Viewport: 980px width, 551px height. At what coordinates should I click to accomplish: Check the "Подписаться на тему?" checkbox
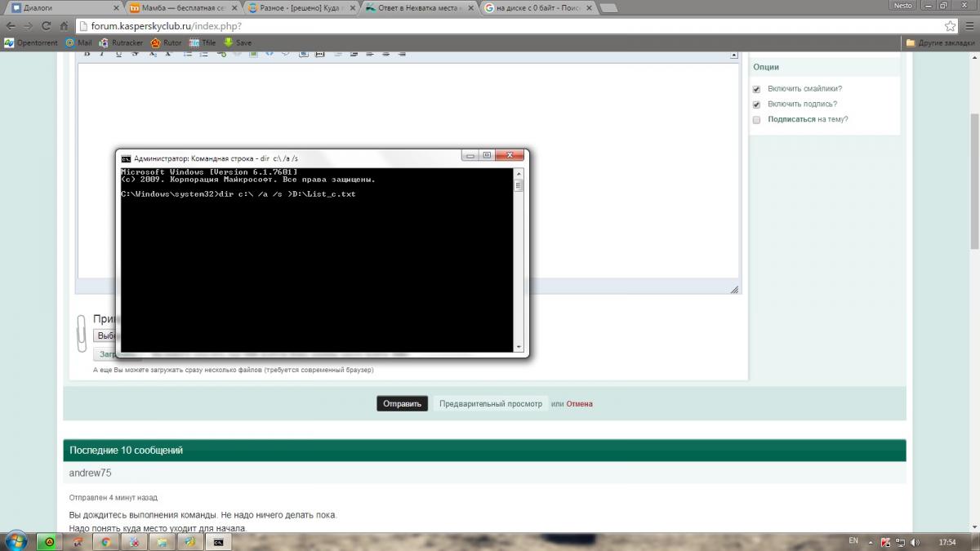756,120
